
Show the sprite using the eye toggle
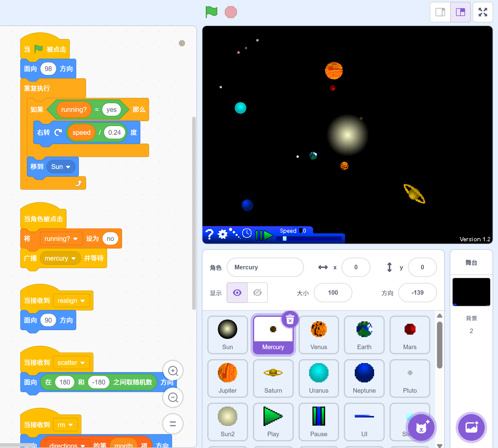coord(237,293)
